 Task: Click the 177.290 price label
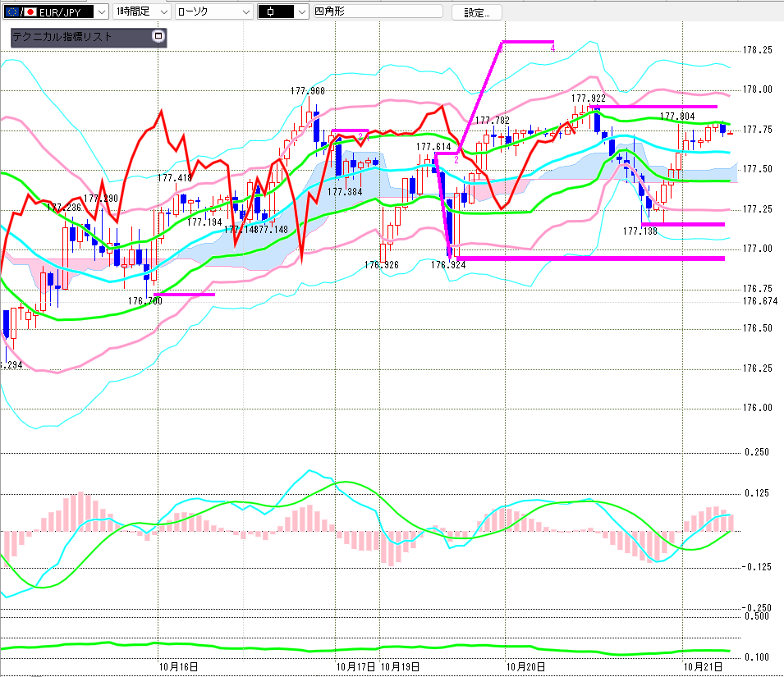101,199
